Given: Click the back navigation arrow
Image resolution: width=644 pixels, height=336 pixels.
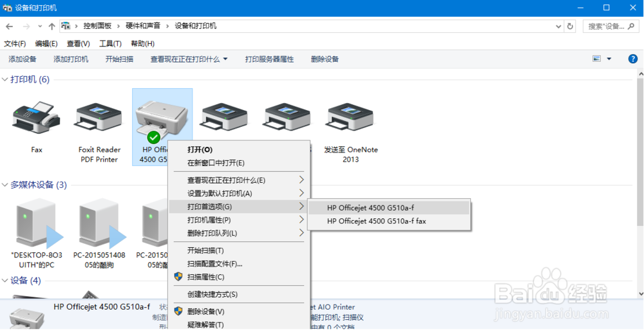Looking at the screenshot, I should pos(10,26).
